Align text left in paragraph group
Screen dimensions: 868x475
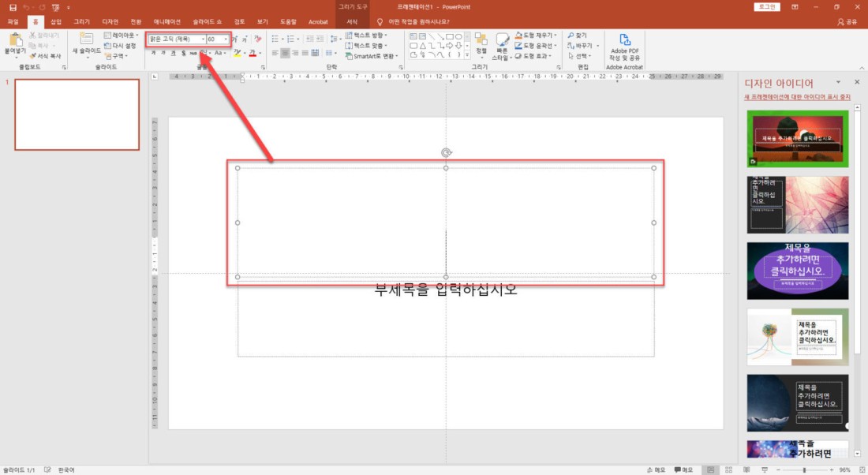tap(275, 53)
